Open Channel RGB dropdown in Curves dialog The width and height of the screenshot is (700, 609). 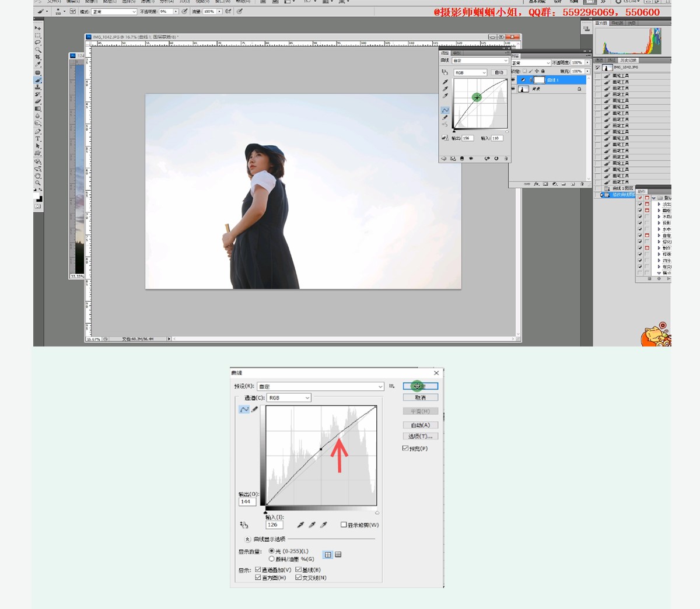(x=289, y=398)
